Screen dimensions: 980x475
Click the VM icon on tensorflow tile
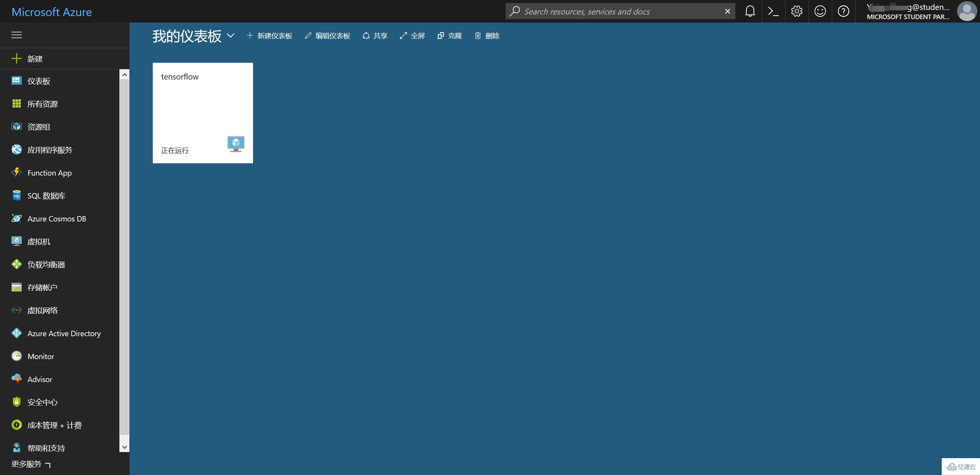click(236, 144)
